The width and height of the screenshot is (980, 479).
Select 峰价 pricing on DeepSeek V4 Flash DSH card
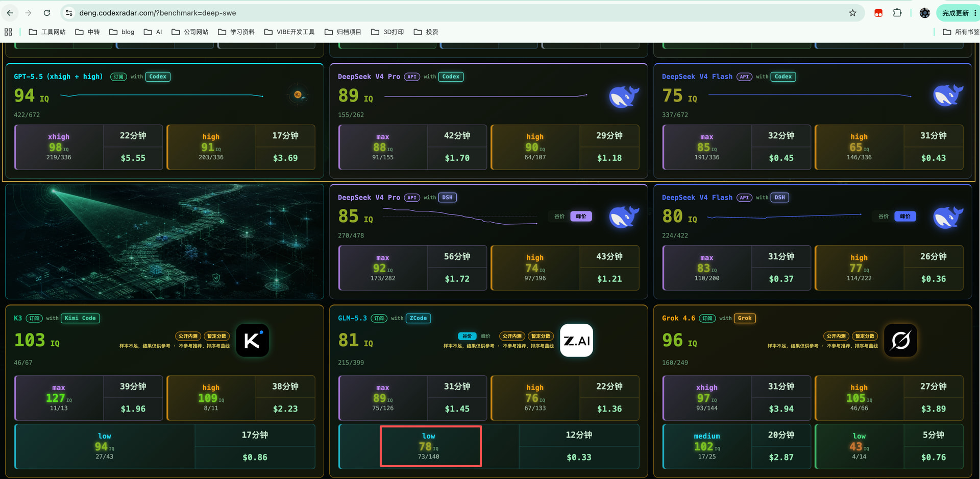(905, 217)
